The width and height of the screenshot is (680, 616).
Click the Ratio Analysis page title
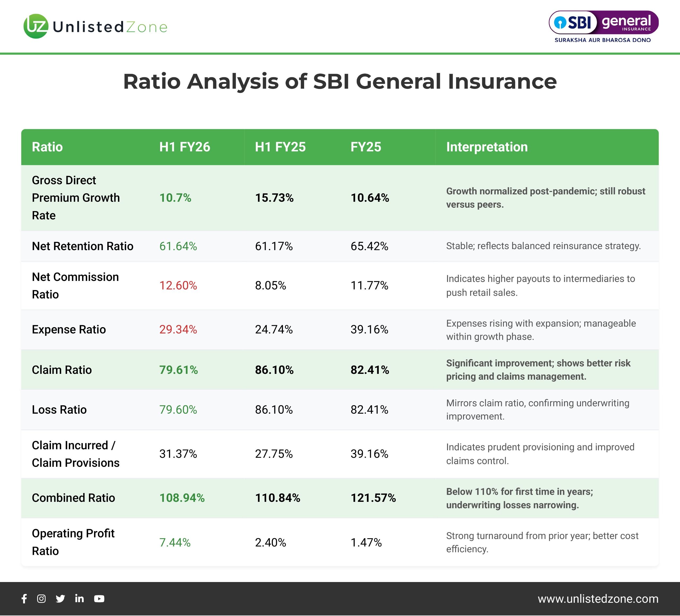(340, 82)
